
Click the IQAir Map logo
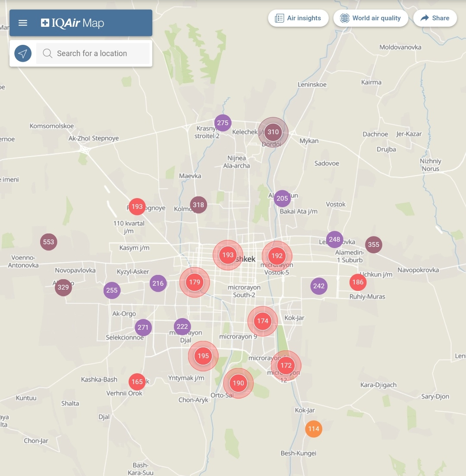click(x=72, y=23)
